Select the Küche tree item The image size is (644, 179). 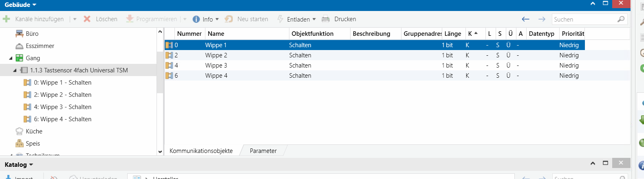[x=34, y=131]
